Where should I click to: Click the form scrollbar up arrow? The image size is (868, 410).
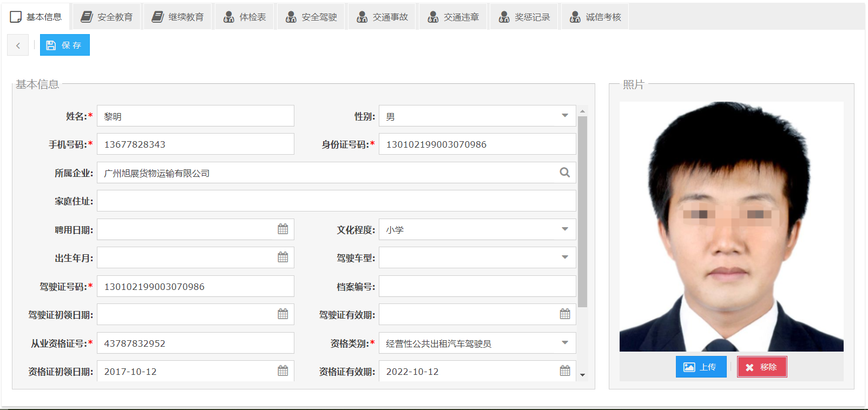pyautogui.click(x=583, y=111)
